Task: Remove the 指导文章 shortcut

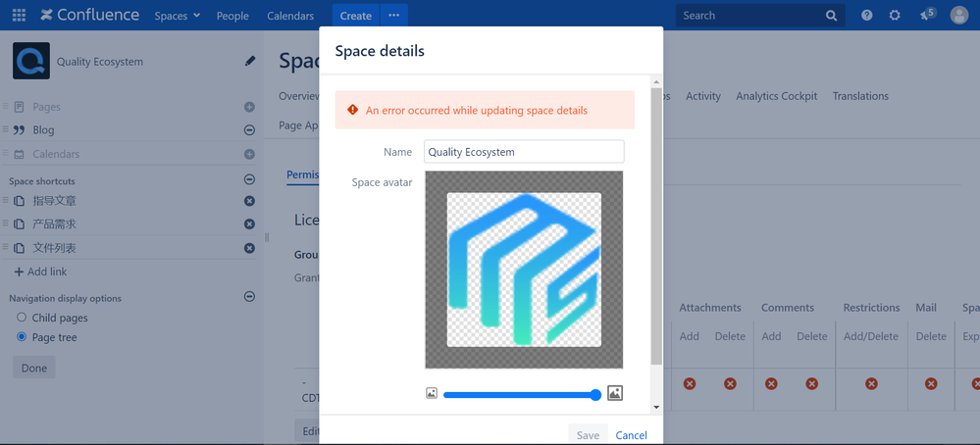Action: point(249,200)
